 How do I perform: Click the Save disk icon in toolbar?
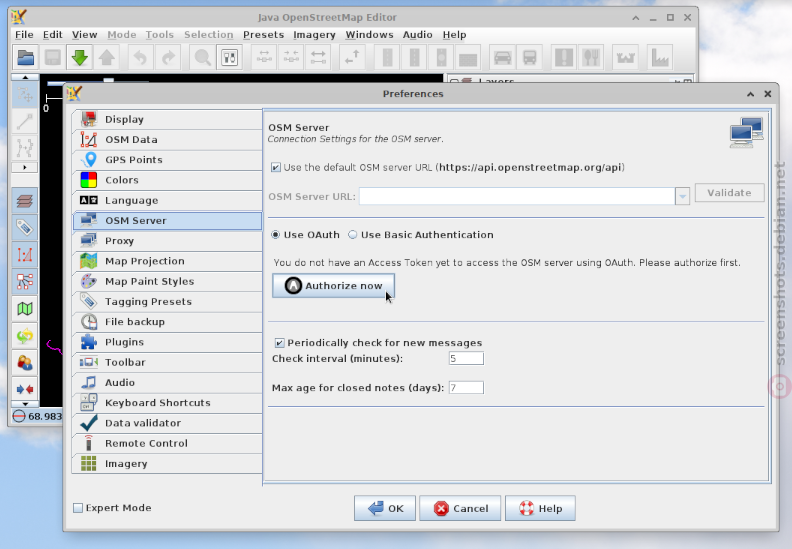[x=53, y=58]
